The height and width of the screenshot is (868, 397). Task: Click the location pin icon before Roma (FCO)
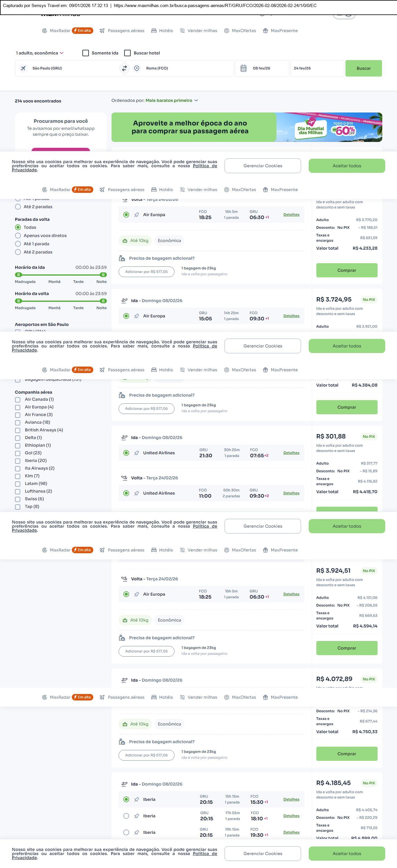pos(137,68)
